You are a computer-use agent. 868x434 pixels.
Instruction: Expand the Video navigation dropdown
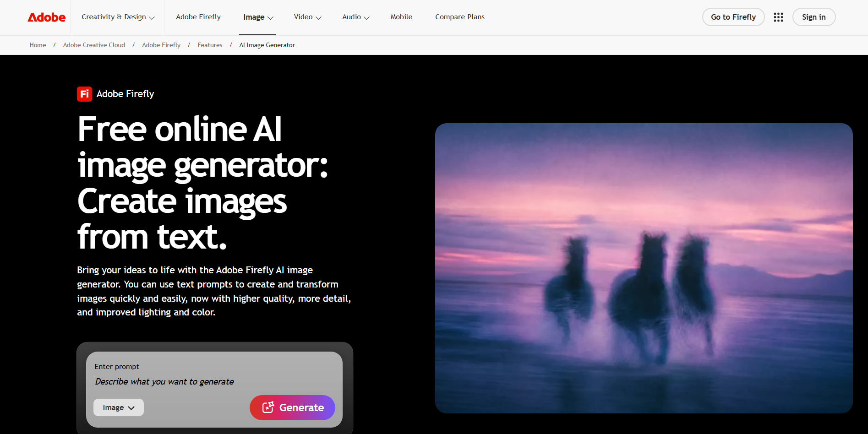[x=308, y=17]
